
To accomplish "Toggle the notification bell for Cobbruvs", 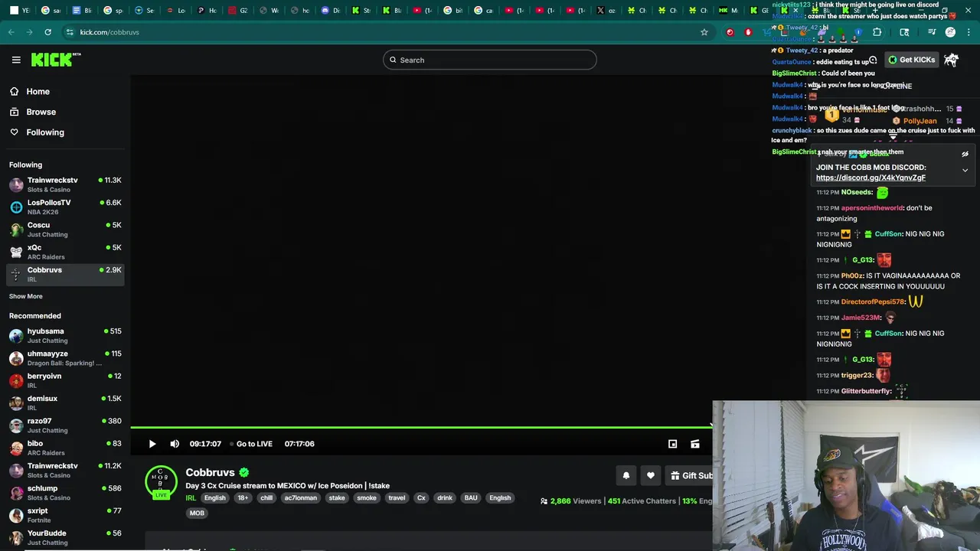I will coord(626,475).
